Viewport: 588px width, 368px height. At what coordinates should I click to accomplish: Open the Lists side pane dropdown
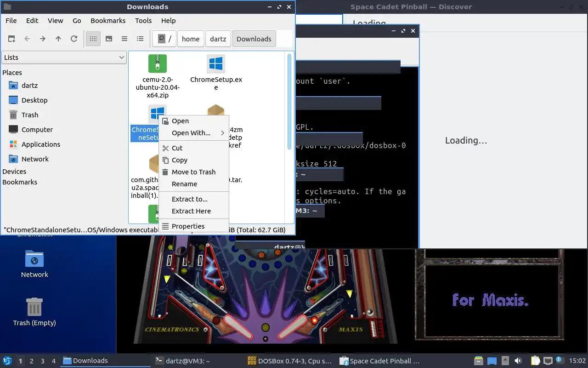click(64, 57)
